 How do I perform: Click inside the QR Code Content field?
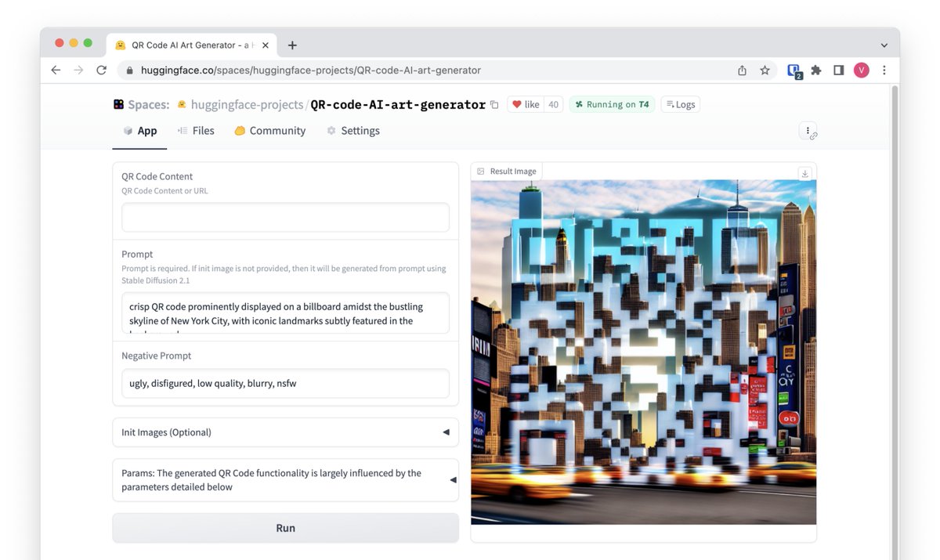click(x=285, y=217)
